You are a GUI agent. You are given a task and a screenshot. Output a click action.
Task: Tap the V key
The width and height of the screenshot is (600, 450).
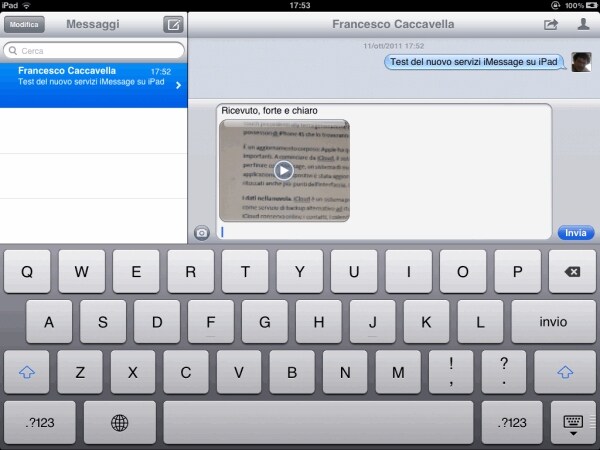(x=239, y=372)
